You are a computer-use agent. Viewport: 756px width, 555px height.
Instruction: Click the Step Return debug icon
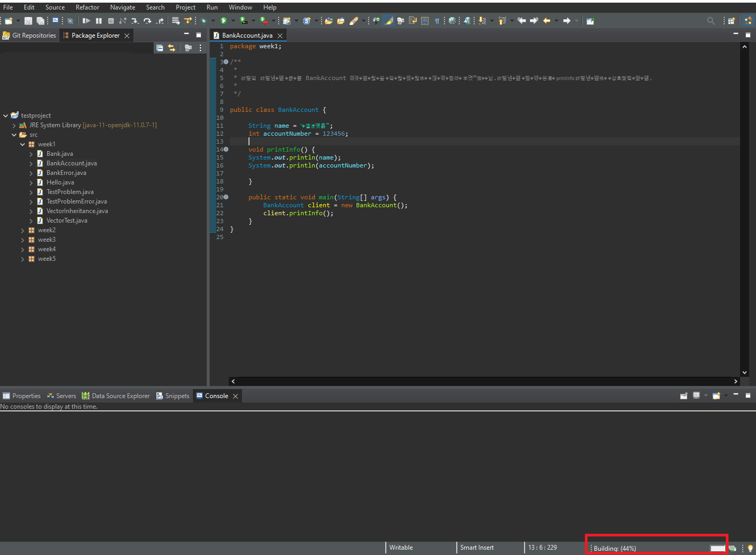(x=160, y=21)
